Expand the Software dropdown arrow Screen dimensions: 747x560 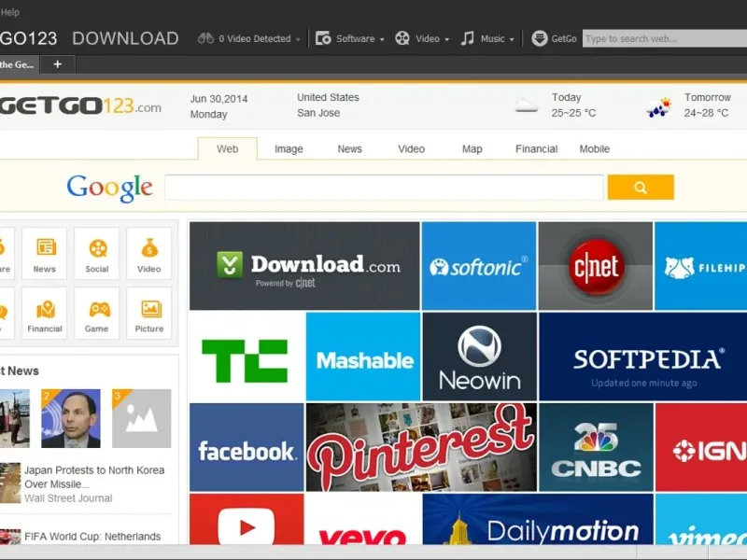pos(382,39)
